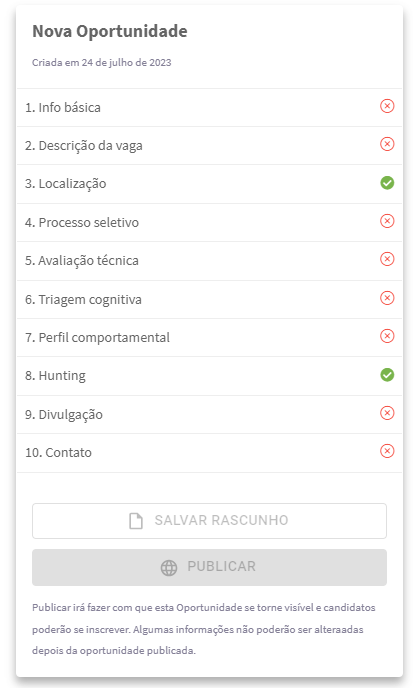The image size is (413, 688).
Task: Click the red X icon beside Info básica
Action: point(387,106)
